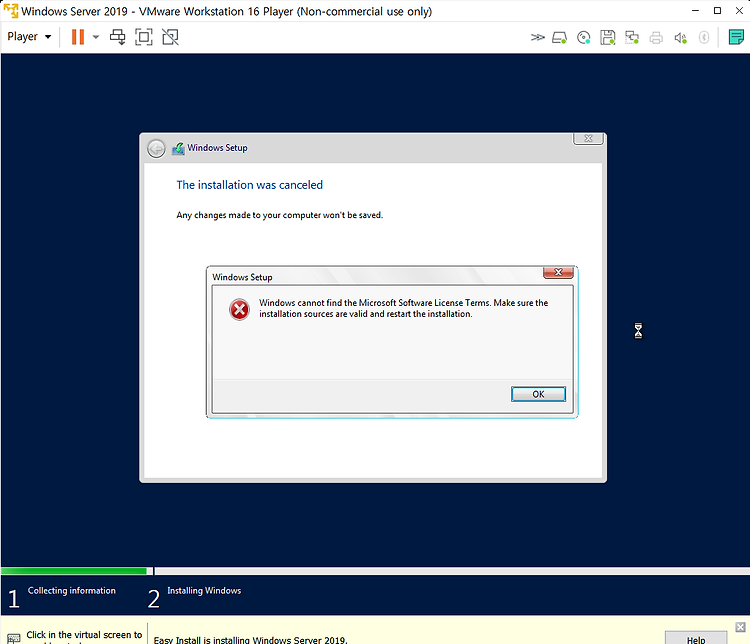Click the double-arrow devices expander
The height and width of the screenshot is (644, 750).
point(538,37)
